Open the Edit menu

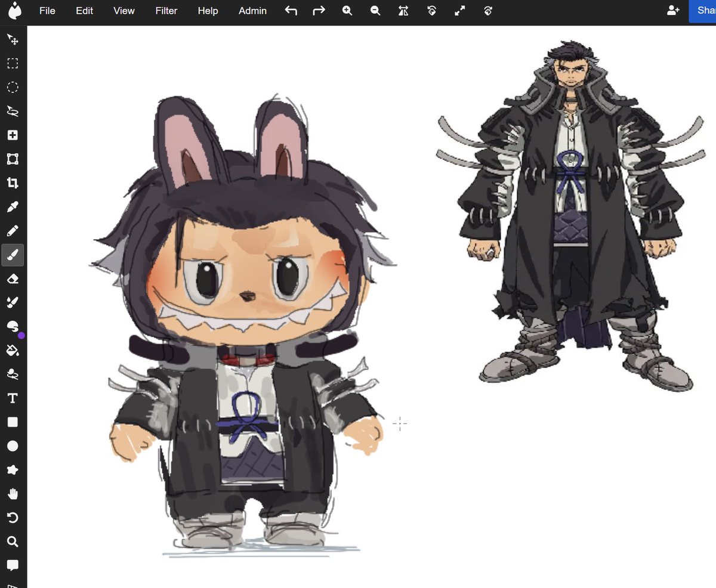(x=84, y=11)
